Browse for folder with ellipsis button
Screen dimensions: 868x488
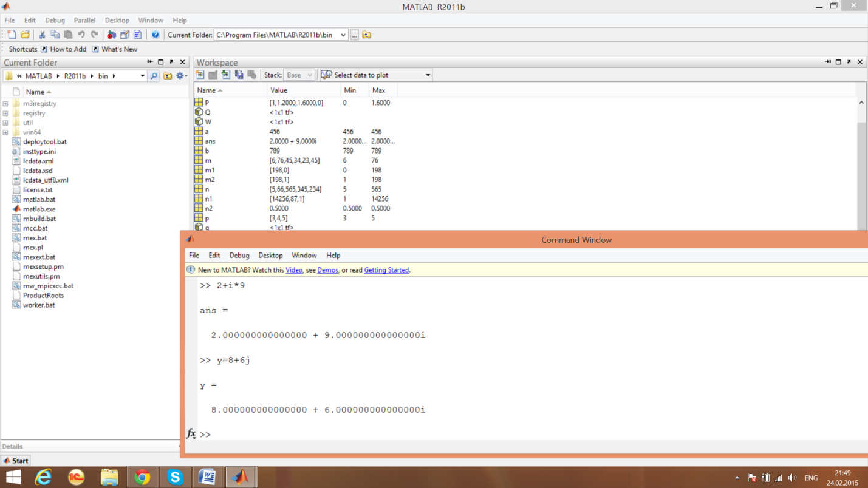355,35
